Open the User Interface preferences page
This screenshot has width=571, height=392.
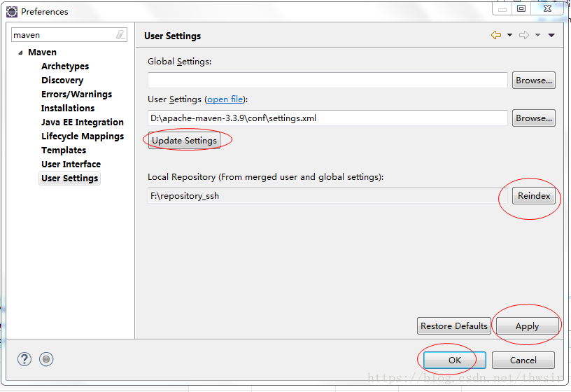pos(71,164)
